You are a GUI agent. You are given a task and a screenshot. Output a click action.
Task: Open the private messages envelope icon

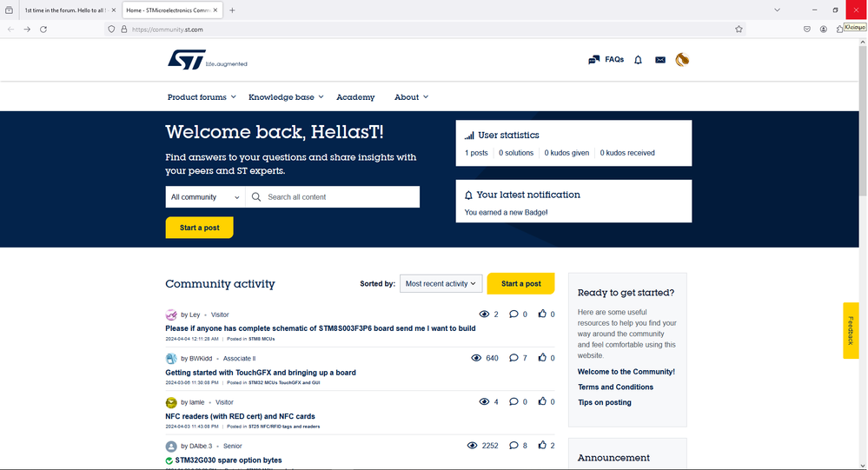(659, 60)
